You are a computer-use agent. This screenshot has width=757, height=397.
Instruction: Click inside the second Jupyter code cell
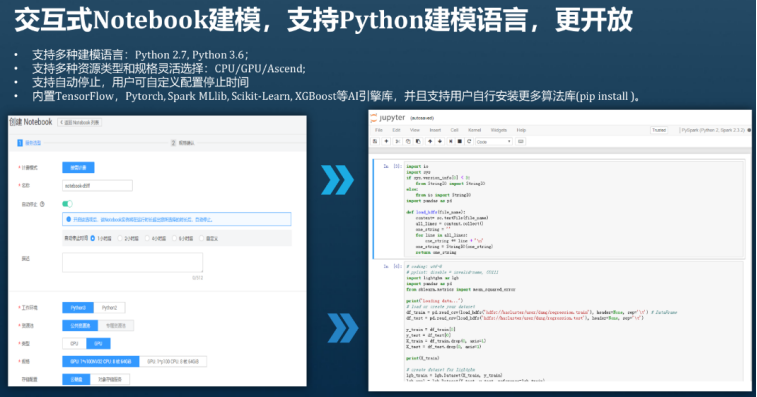[574, 321]
